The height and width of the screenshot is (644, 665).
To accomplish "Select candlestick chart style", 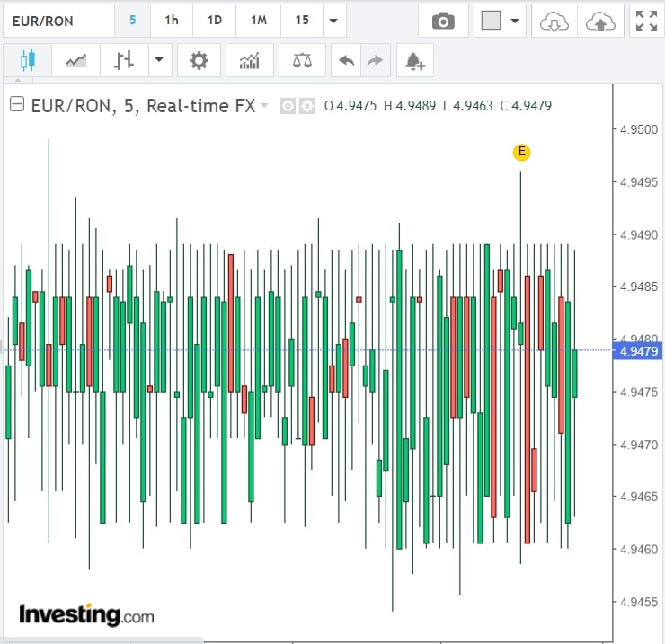I will coord(27,61).
